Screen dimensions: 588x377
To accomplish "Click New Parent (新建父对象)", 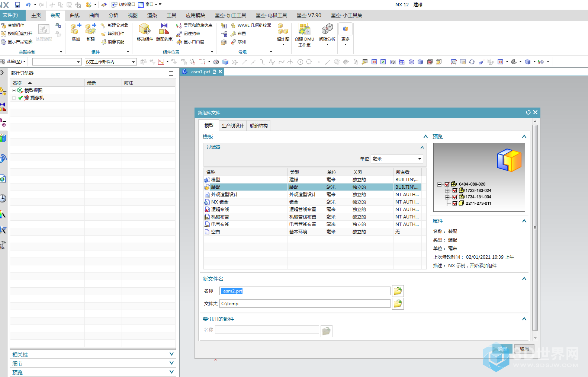I will point(115,25).
